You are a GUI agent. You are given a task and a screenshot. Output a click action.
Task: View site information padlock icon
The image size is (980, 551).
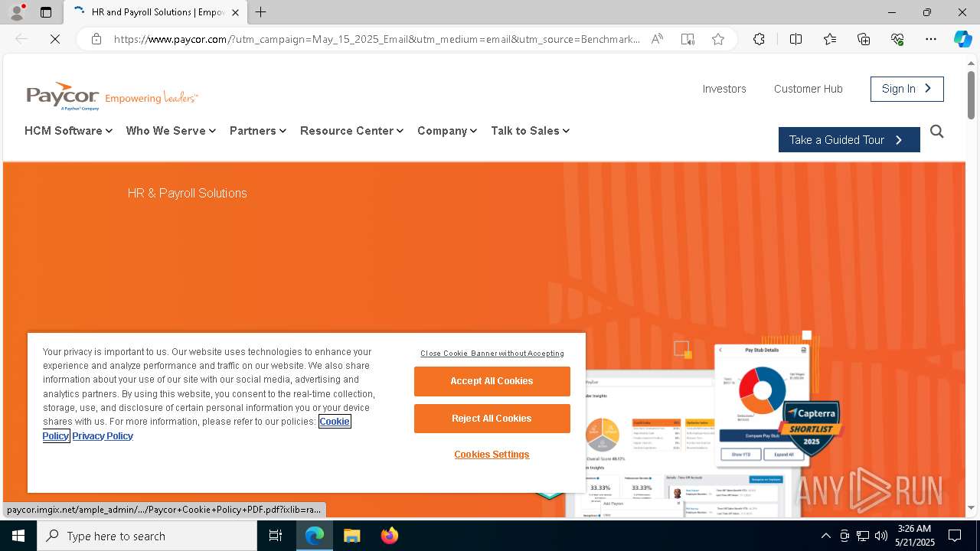click(96, 39)
